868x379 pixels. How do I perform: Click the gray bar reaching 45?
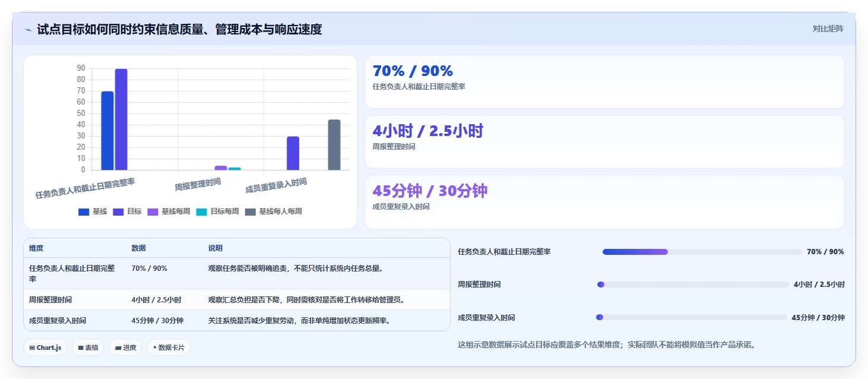334,145
